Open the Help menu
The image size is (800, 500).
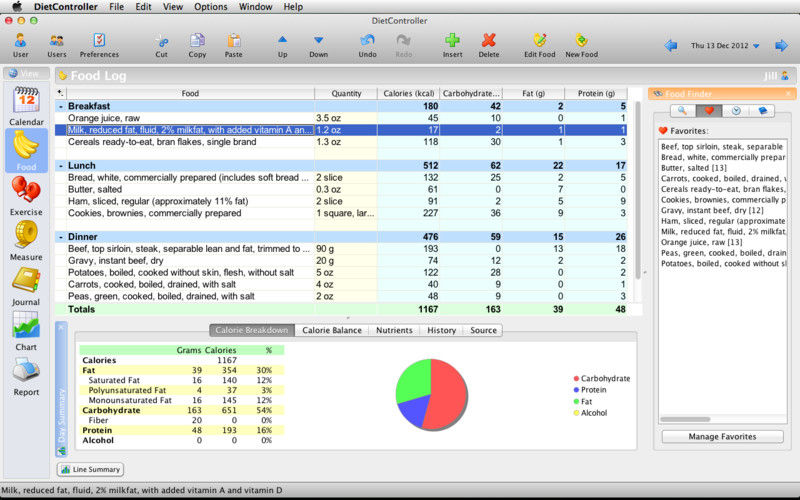[x=293, y=7]
